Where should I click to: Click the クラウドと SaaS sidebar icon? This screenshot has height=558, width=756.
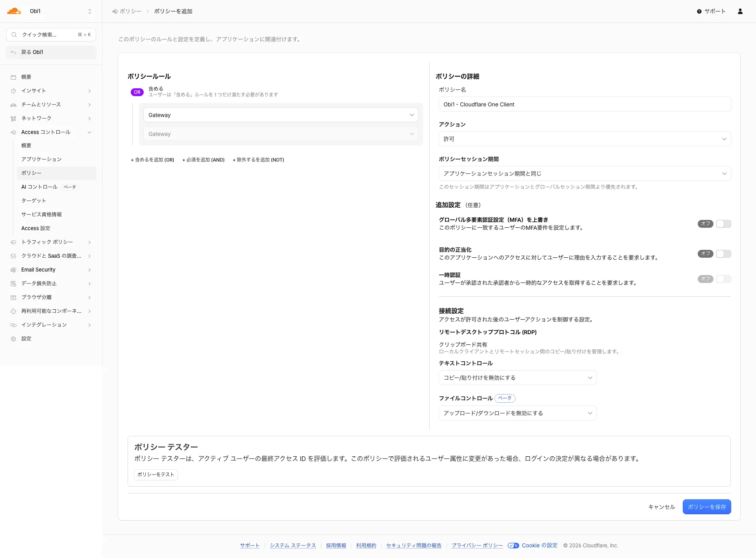pyautogui.click(x=13, y=256)
